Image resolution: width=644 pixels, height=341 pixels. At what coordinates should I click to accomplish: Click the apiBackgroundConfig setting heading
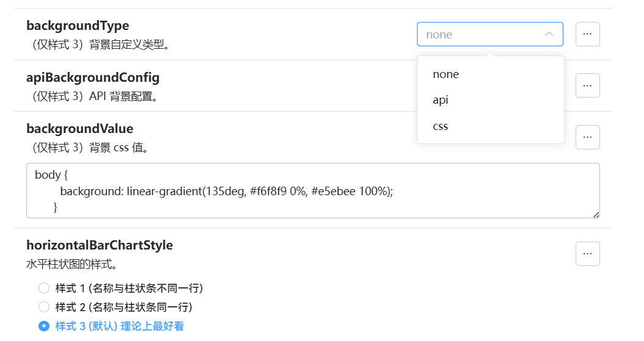coord(93,77)
